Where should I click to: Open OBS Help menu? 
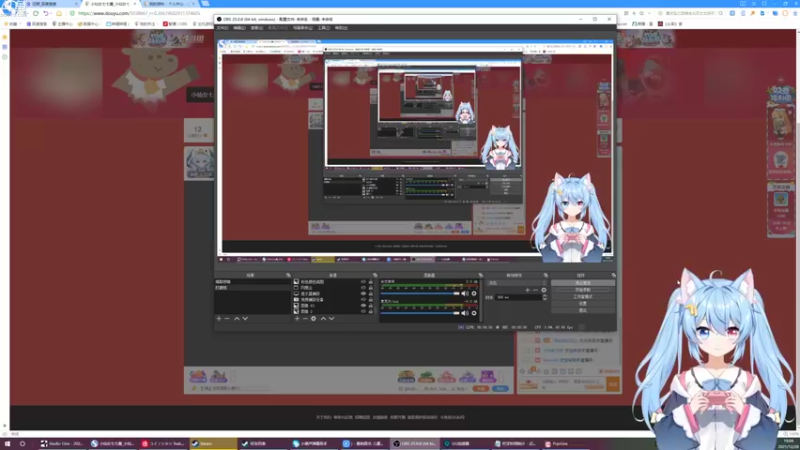point(341,28)
